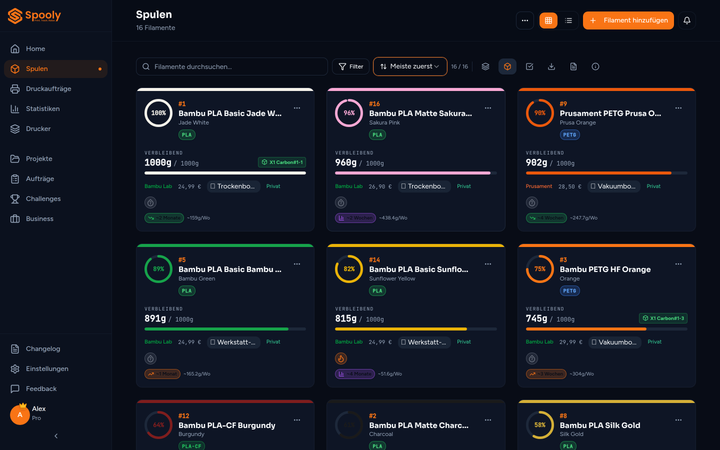Click the Feedback speech bubble icon
The width and height of the screenshot is (720, 450).
15,389
